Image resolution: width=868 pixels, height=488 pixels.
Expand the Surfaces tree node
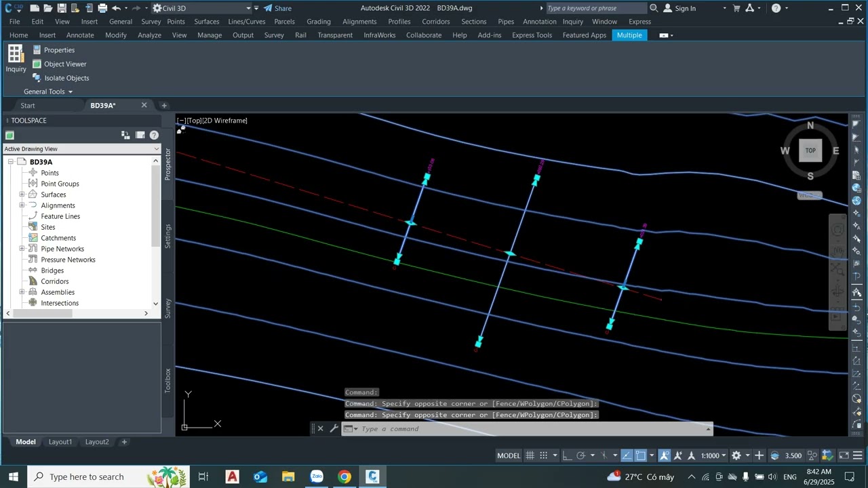tap(22, 195)
